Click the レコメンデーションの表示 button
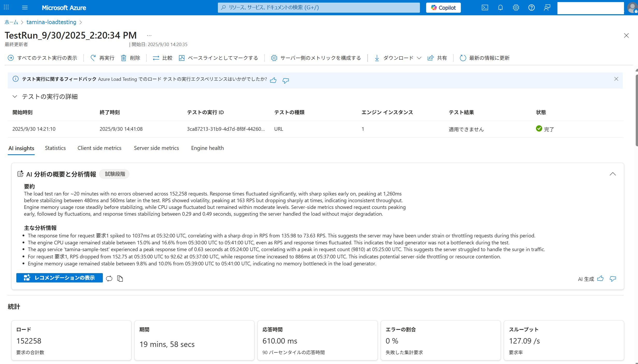Screen dimensions: 638x364 (60, 278)
